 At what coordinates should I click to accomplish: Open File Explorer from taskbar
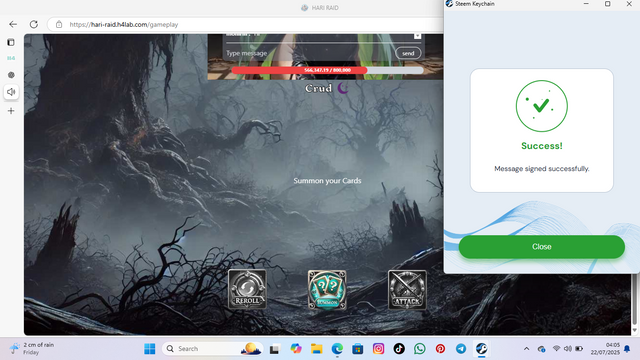[316, 349]
